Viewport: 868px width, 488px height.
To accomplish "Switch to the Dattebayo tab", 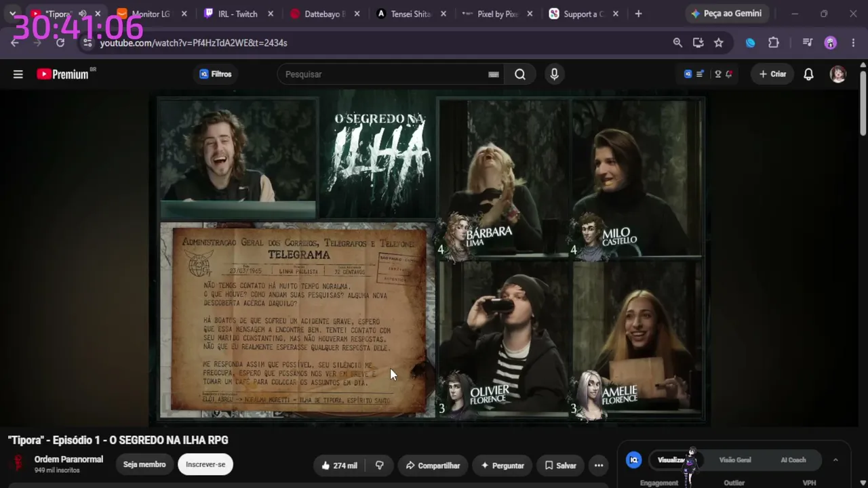I will pyautogui.click(x=325, y=14).
